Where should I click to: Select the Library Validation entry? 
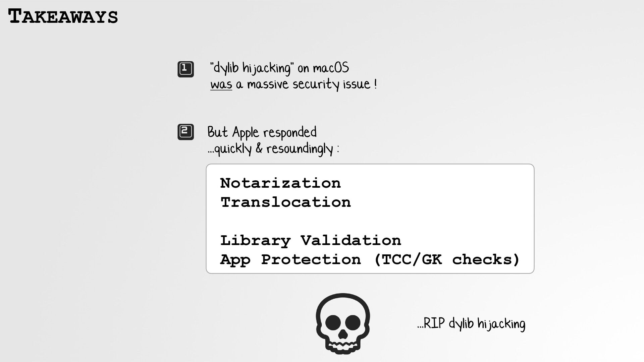[311, 241]
